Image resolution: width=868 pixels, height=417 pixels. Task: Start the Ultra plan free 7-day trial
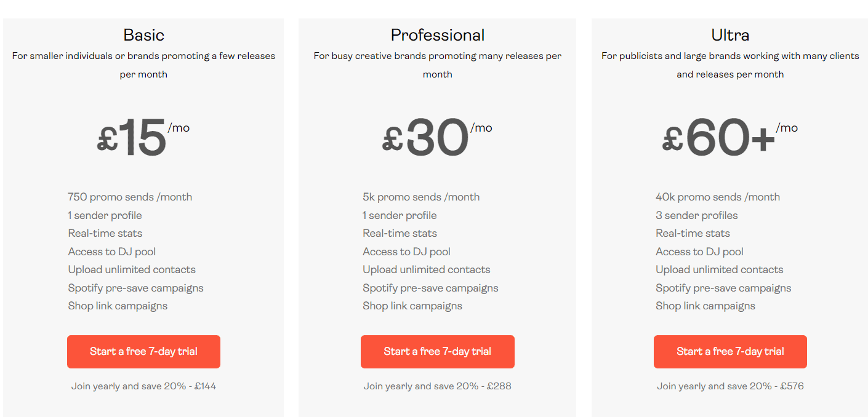coord(730,352)
